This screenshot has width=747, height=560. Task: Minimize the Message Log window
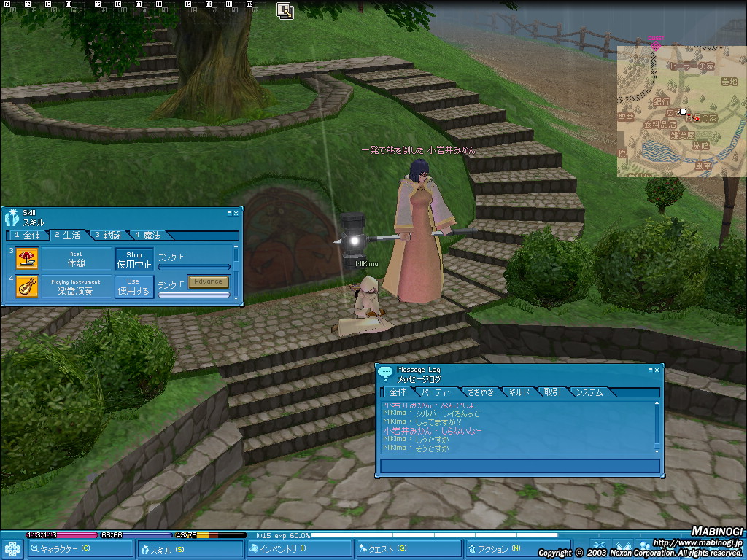650,370
